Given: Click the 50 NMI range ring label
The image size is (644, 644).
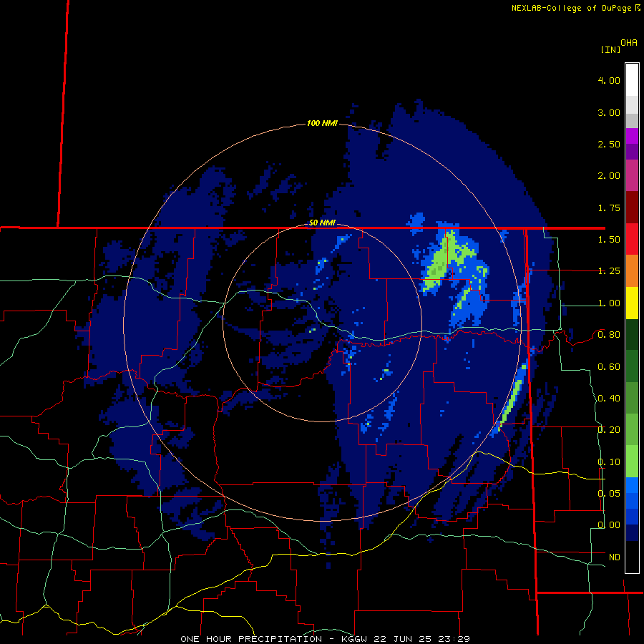Looking at the screenshot, I should 323,223.
